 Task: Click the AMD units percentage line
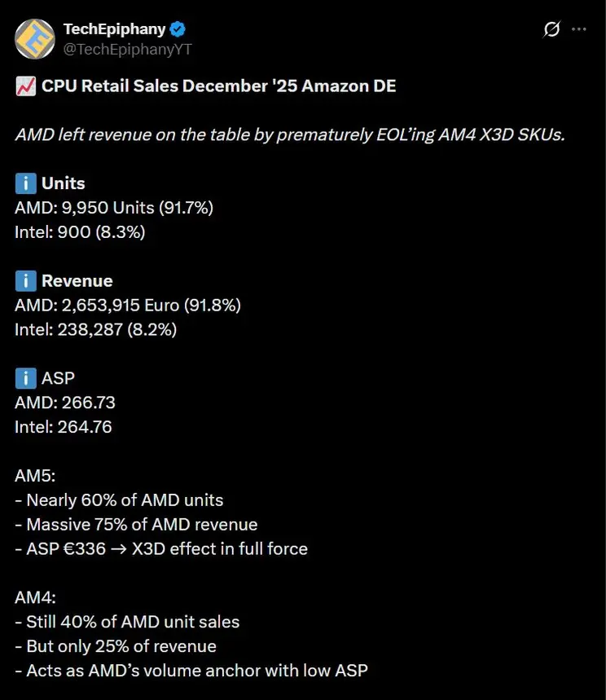click(114, 208)
